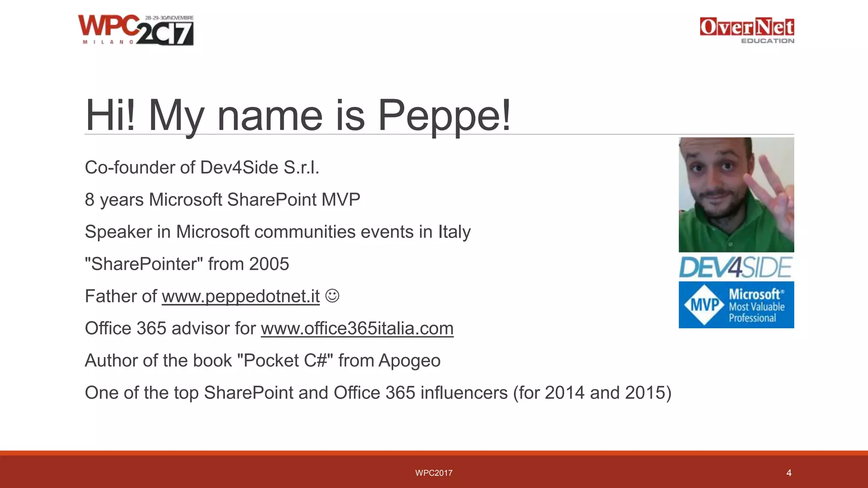Click the line "Co-founder of Dev4Side S.r.l."

click(x=202, y=167)
